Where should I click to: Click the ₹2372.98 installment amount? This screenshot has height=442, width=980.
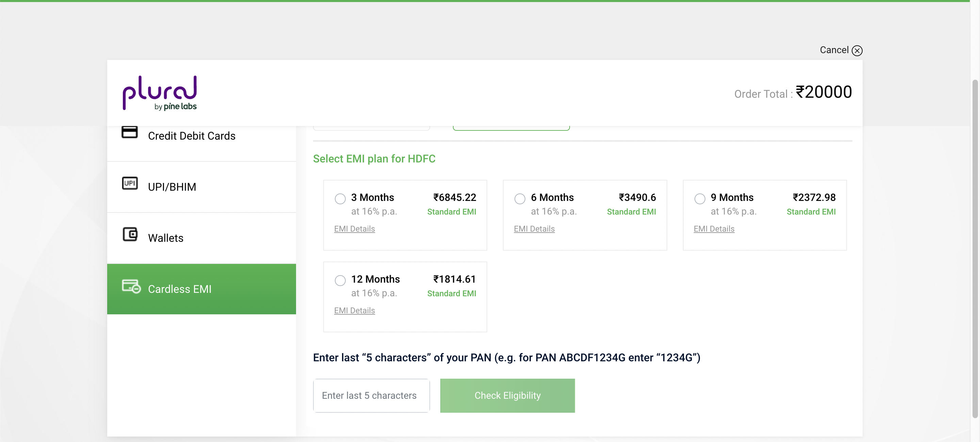pyautogui.click(x=814, y=197)
